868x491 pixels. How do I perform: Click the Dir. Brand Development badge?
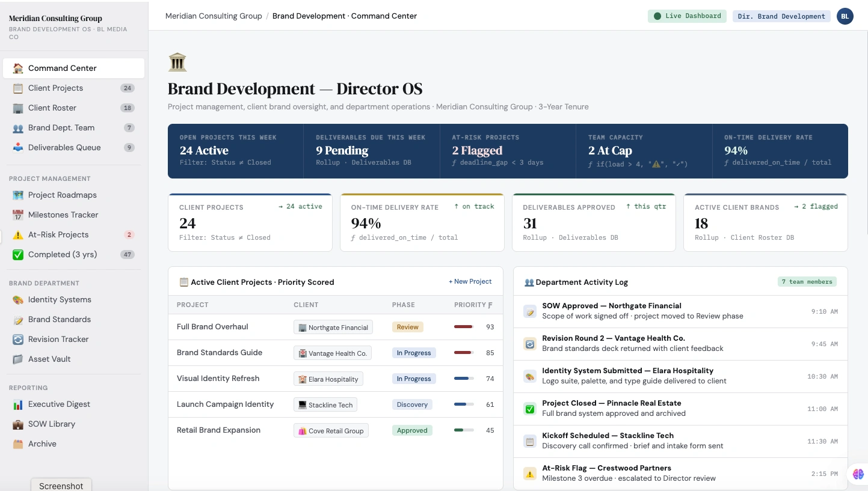pos(781,16)
